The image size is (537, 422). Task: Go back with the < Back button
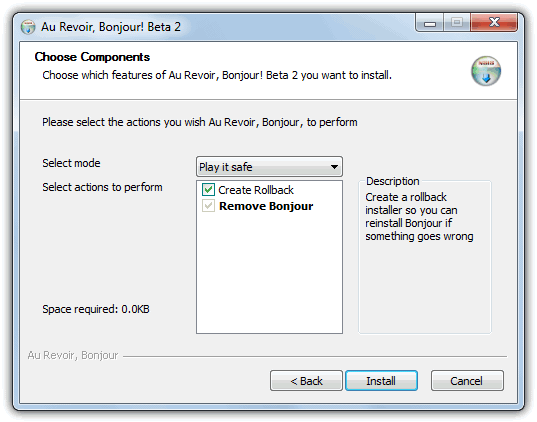tap(306, 381)
